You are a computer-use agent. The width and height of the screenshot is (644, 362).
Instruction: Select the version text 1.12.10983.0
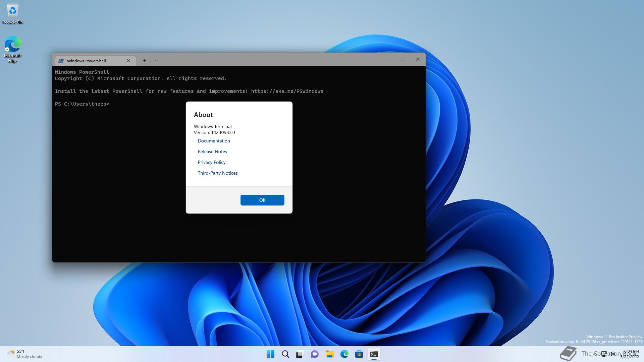[x=223, y=132]
